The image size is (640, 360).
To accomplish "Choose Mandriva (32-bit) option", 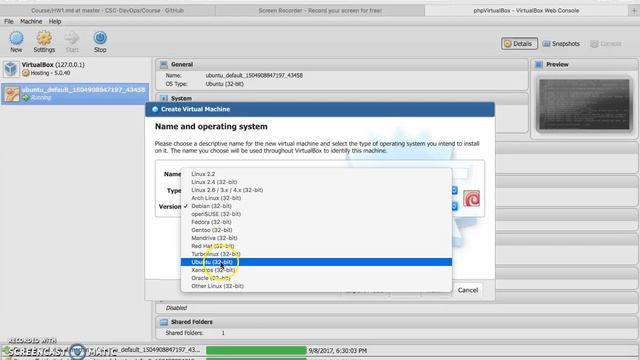I will click(316, 238).
